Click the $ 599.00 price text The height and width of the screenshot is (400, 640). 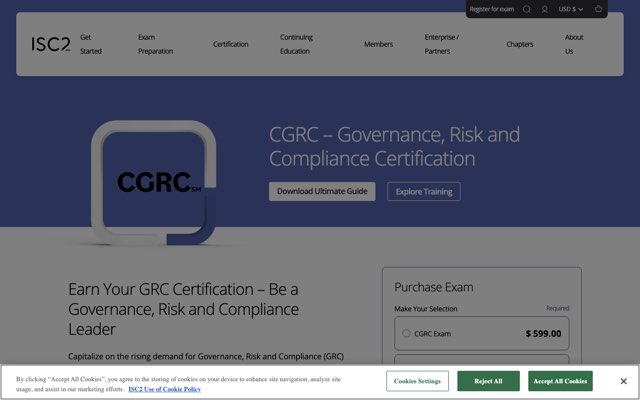coord(543,333)
